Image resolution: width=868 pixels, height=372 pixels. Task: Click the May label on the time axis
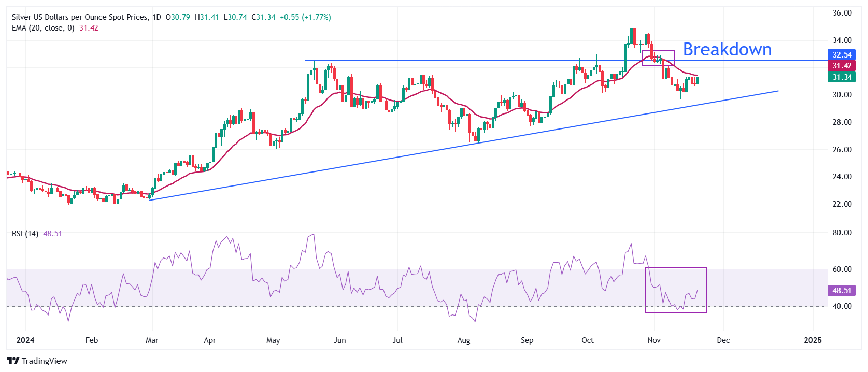(273, 340)
